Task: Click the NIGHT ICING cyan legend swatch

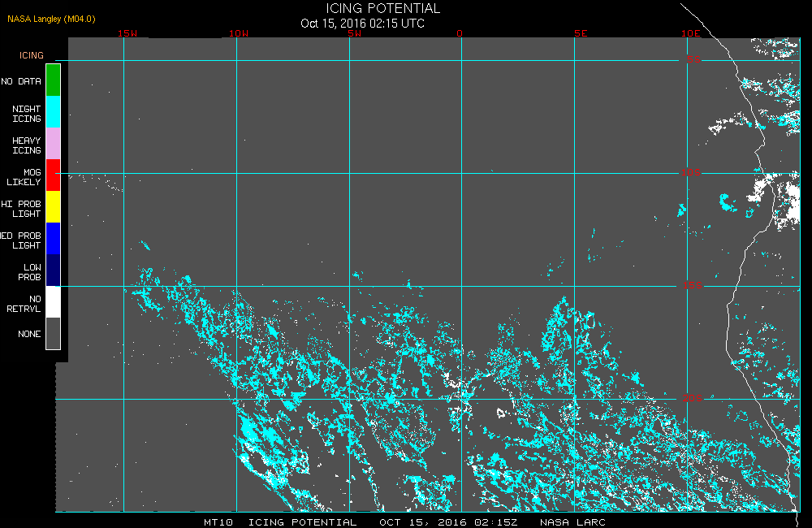Action: point(54,112)
